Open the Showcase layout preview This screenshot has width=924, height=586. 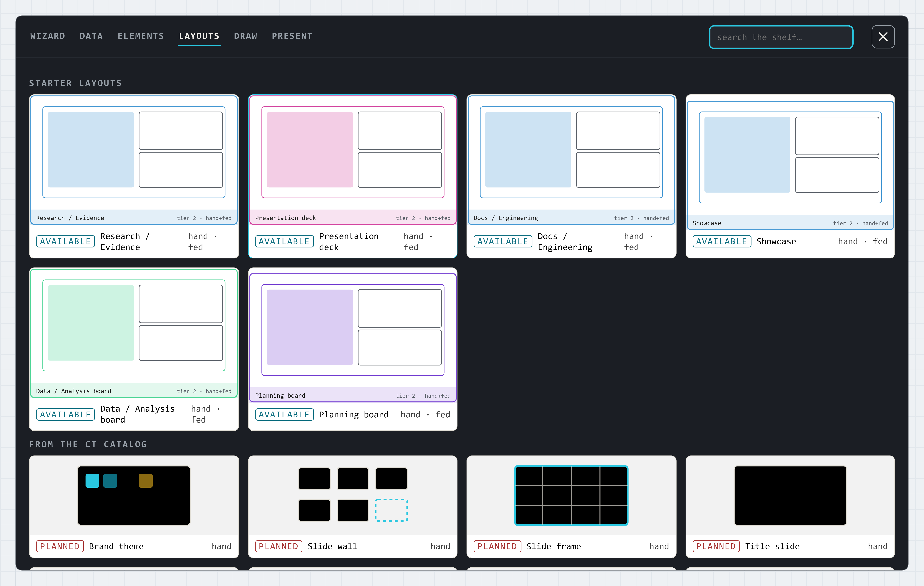pyautogui.click(x=790, y=165)
